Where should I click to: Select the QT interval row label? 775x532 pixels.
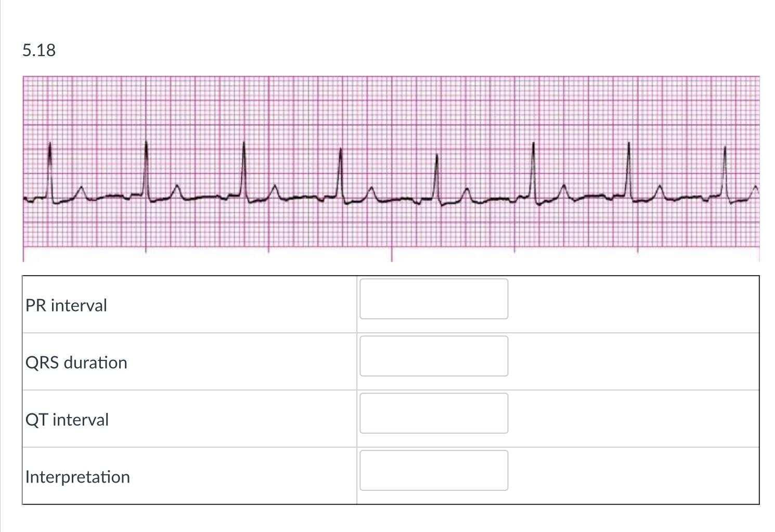(67, 419)
